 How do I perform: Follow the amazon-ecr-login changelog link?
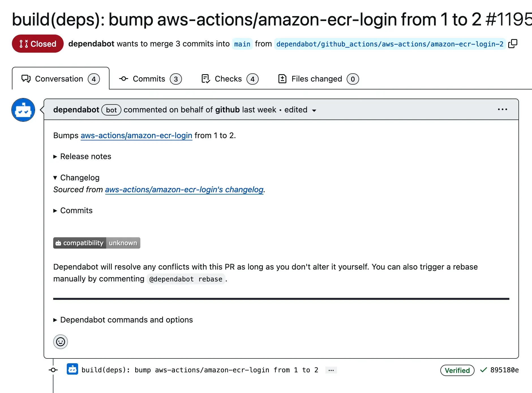coord(184,190)
